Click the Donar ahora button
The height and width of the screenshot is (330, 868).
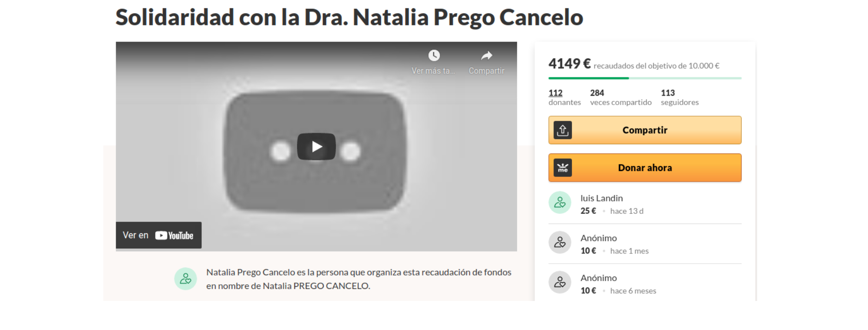645,168
